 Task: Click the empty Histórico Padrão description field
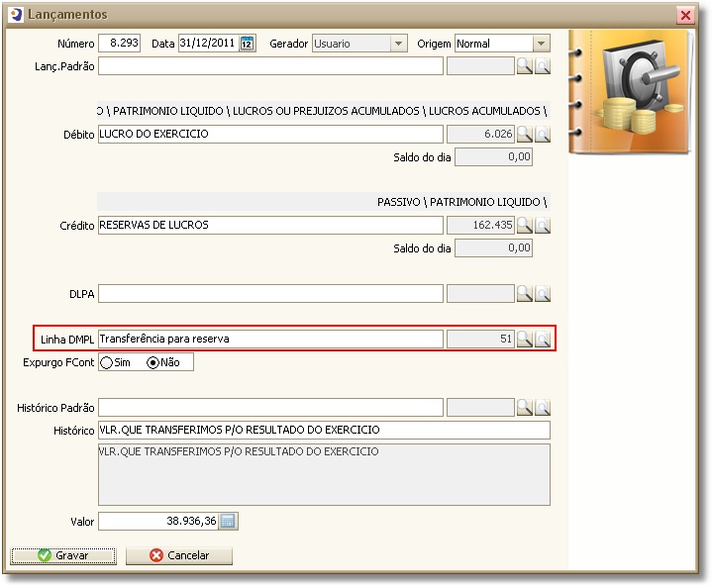(270, 407)
